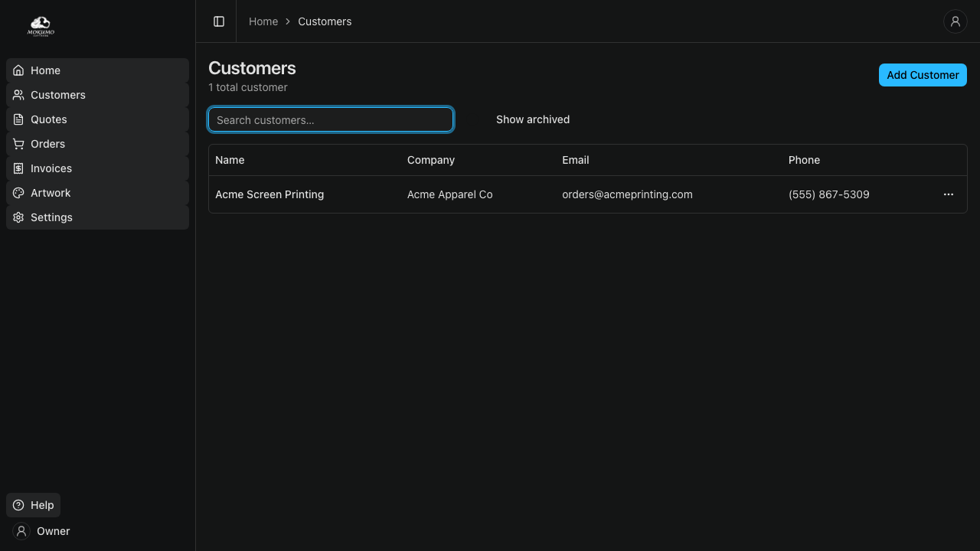
Task: Open Invoices in the sidebar
Action: [x=51, y=168]
